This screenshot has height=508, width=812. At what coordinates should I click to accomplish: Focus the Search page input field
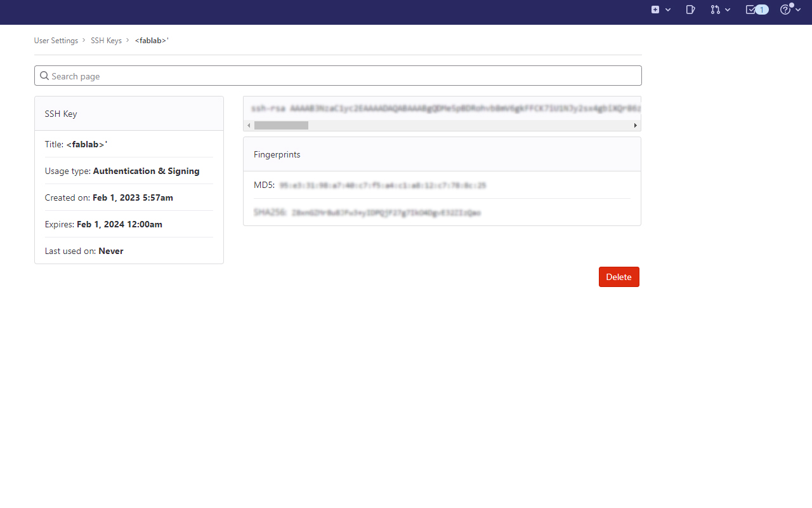click(x=338, y=76)
